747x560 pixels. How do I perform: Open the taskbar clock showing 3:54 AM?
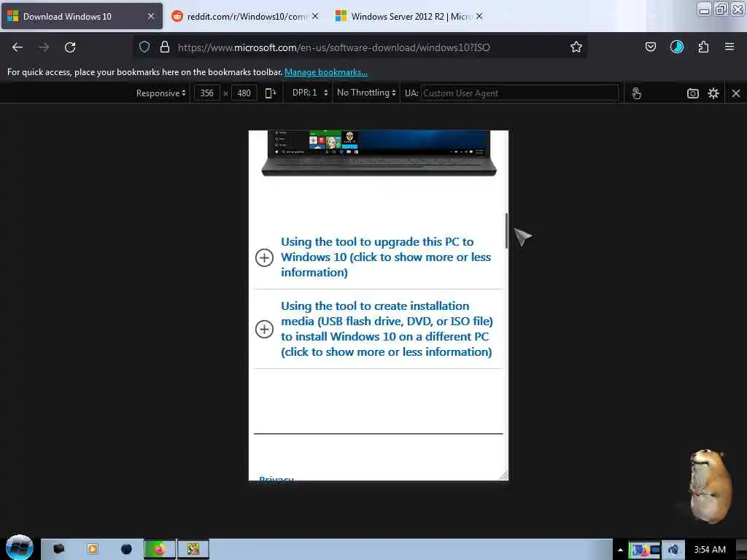710,550
